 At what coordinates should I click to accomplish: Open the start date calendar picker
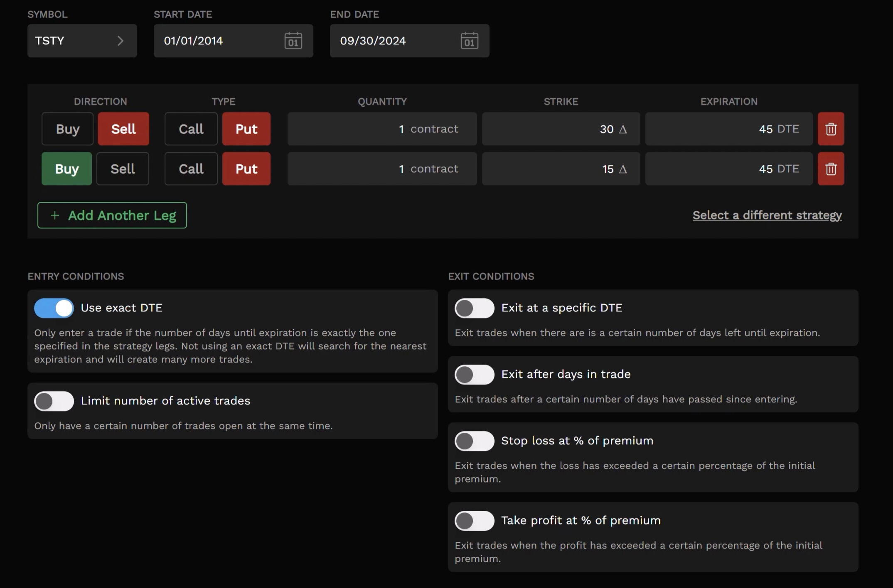[x=292, y=41]
